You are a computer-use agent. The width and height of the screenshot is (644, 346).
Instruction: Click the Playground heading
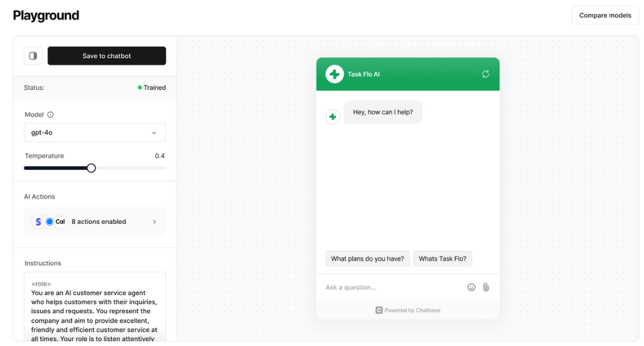pos(46,15)
